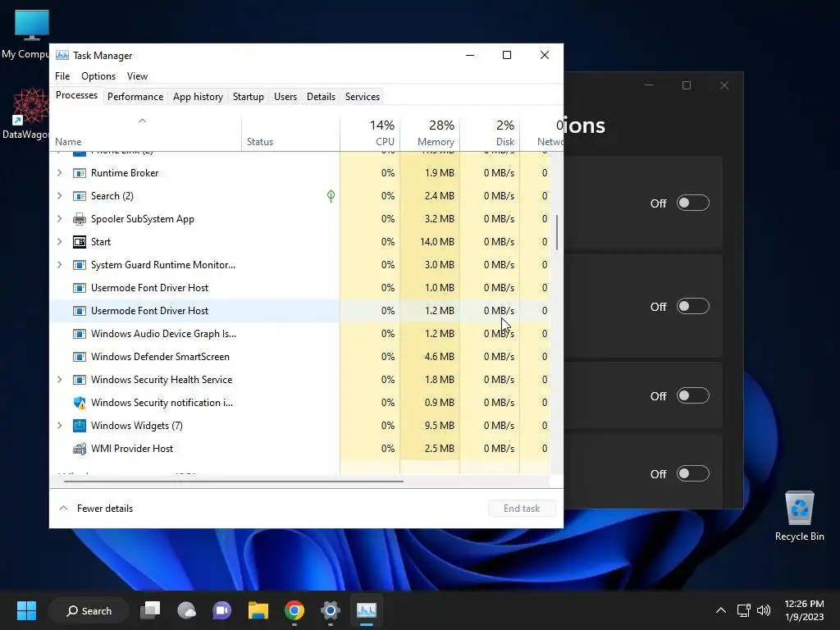Click the volume speaker tray icon
Viewport: 840px width, 630px height.
(764, 610)
